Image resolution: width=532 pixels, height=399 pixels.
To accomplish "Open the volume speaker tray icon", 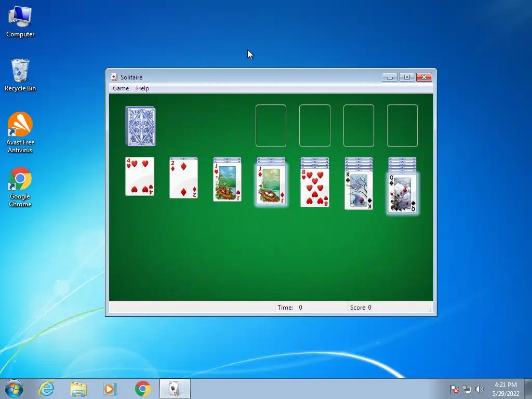I will coord(480,389).
